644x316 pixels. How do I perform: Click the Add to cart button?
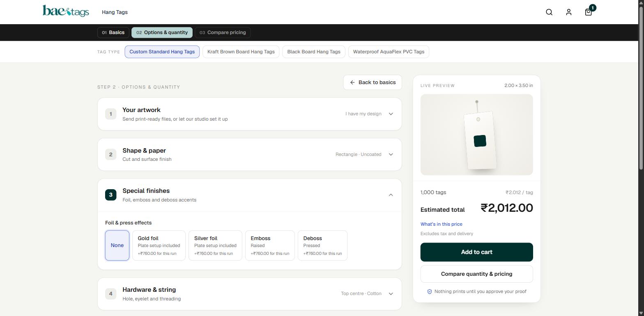point(476,252)
